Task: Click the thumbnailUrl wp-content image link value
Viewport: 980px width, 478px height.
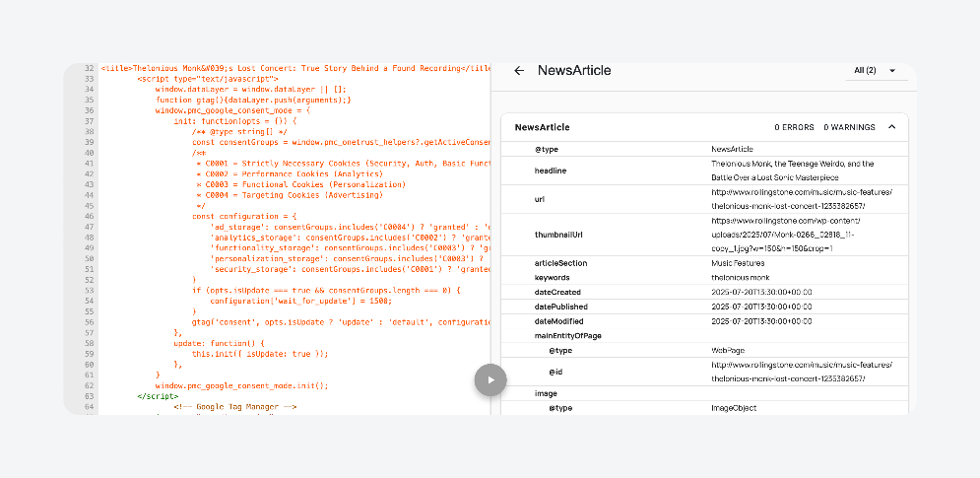Action: [786, 235]
